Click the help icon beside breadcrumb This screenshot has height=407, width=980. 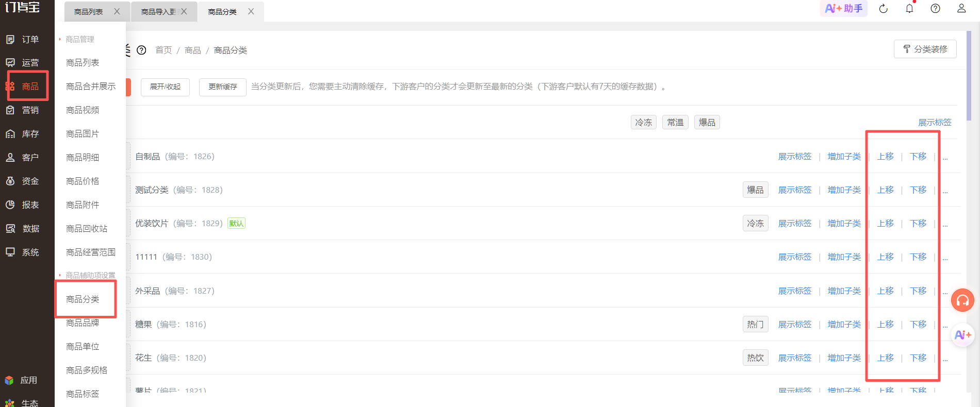(x=141, y=50)
